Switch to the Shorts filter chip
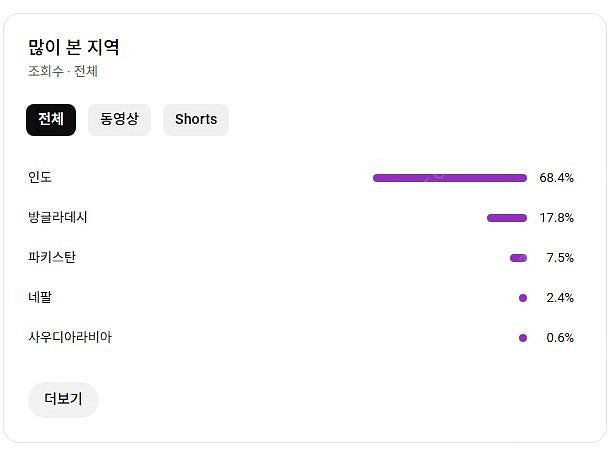615x457 pixels. [196, 120]
